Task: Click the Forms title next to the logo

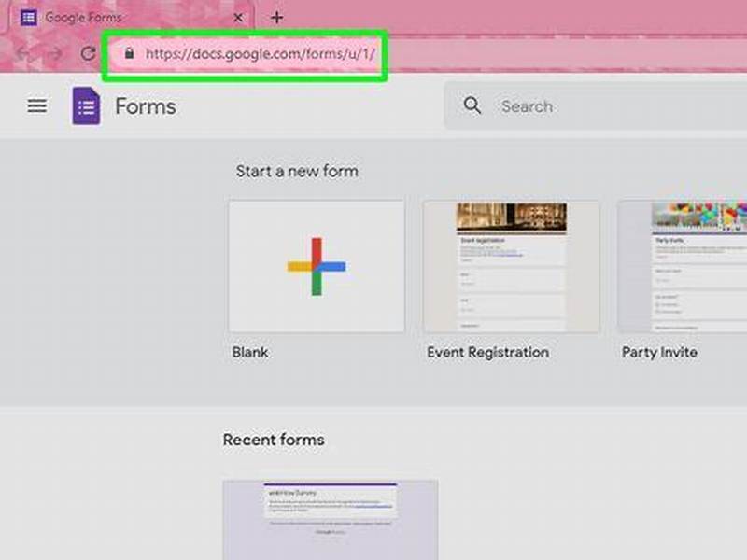Action: (x=147, y=105)
